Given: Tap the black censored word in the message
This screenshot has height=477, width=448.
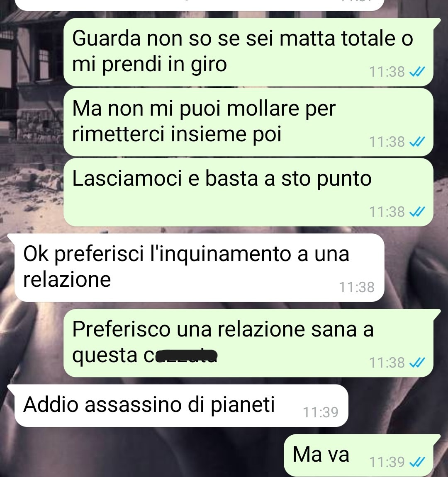Looking at the screenshot, I should pos(186,356).
